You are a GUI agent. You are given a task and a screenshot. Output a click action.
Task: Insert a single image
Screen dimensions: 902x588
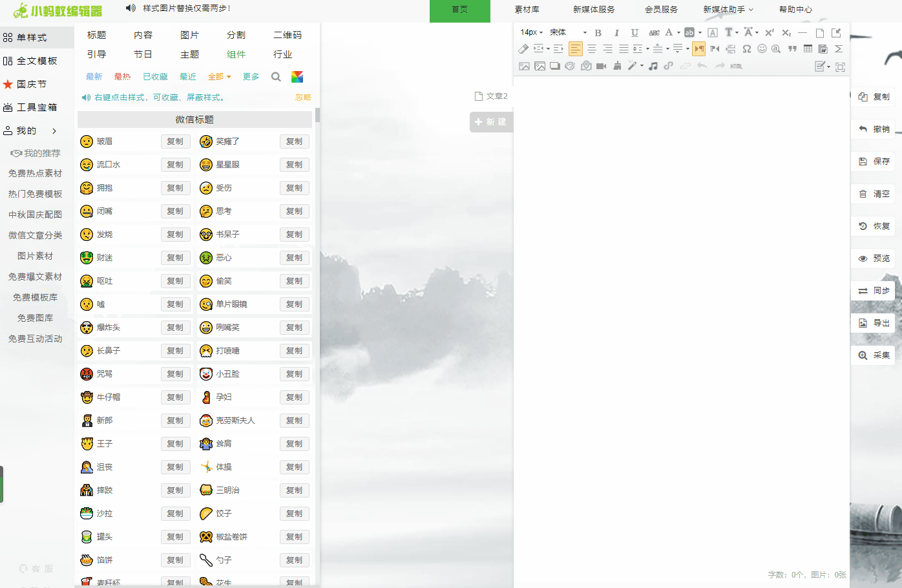point(524,66)
